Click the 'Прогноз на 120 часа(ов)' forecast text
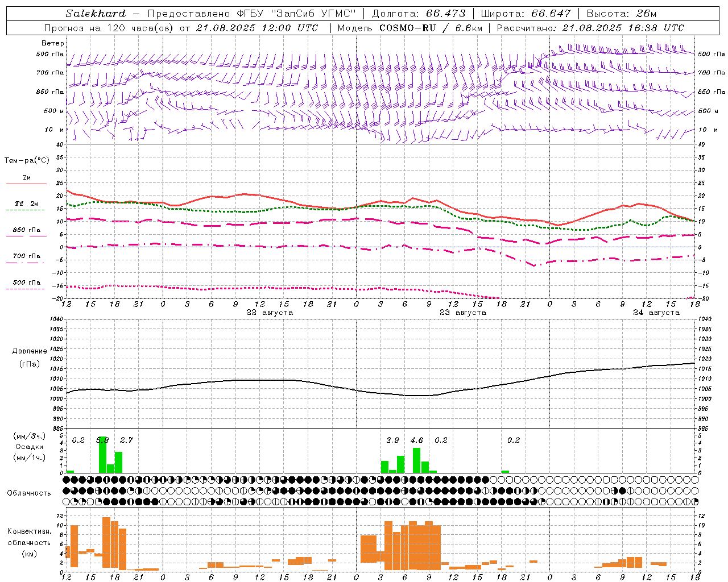Screen dimensions: 728x582 tap(109, 28)
